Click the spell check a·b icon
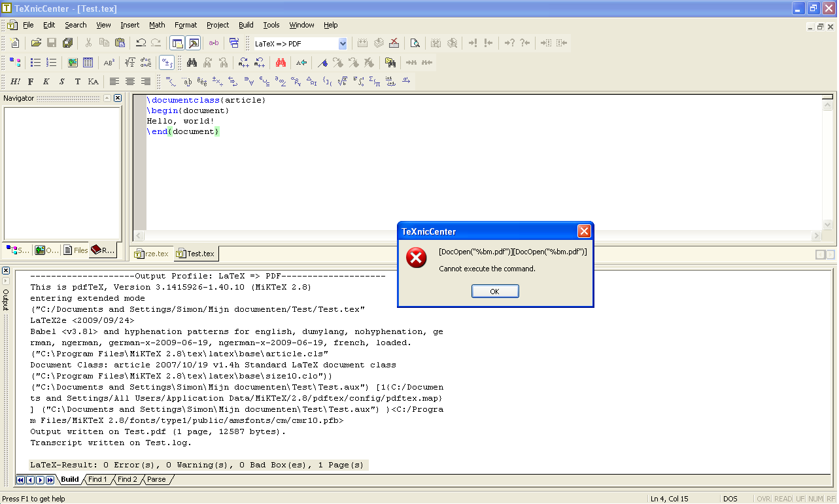The height and width of the screenshot is (504, 839). (x=214, y=43)
